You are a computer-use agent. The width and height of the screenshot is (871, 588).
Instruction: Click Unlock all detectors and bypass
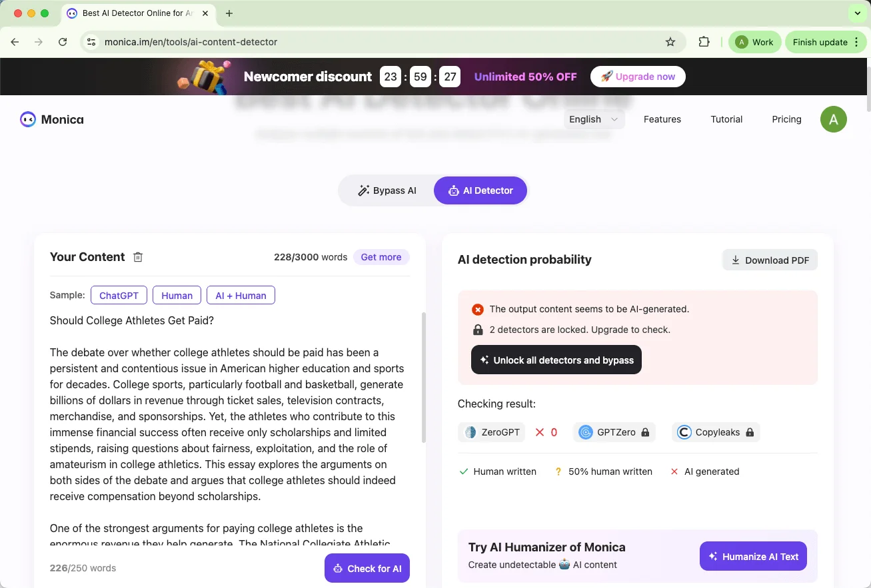tap(556, 360)
